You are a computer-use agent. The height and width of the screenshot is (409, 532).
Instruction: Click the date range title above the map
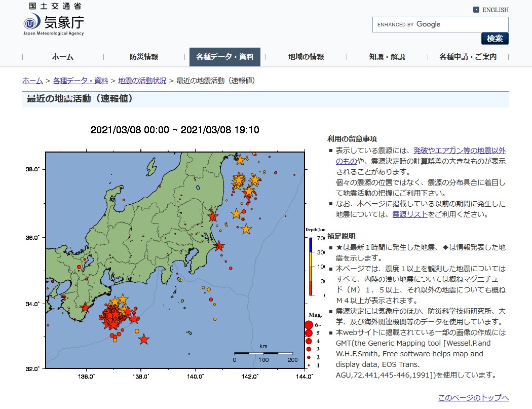point(175,130)
